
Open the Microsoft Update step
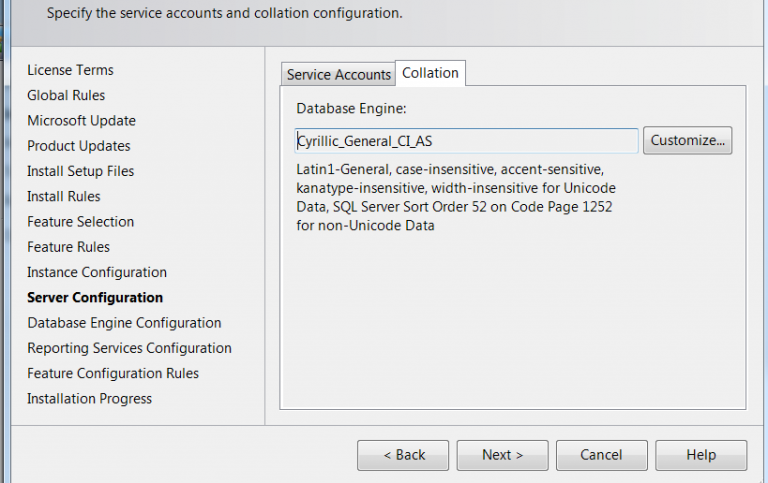pyautogui.click(x=81, y=120)
